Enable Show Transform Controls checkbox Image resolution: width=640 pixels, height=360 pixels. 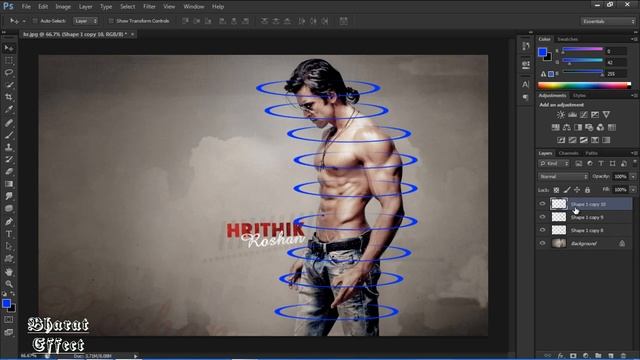(x=111, y=21)
